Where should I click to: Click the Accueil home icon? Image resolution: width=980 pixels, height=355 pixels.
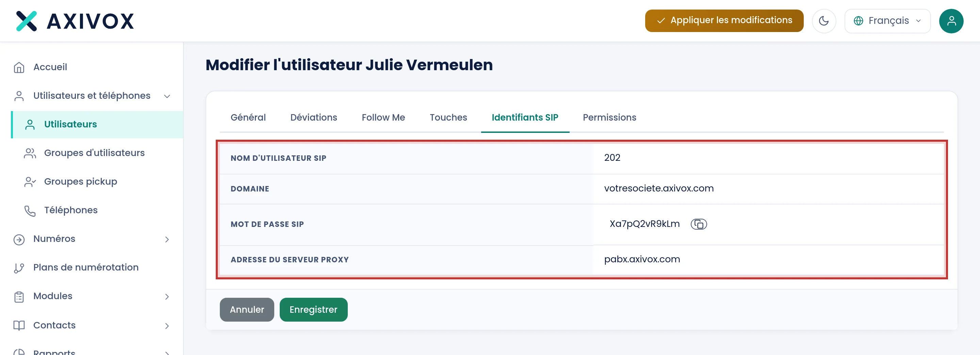pos(19,67)
